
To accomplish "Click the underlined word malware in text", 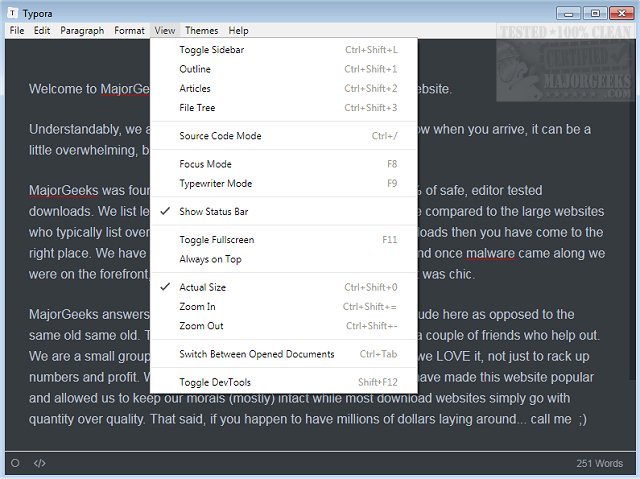I will [490, 253].
